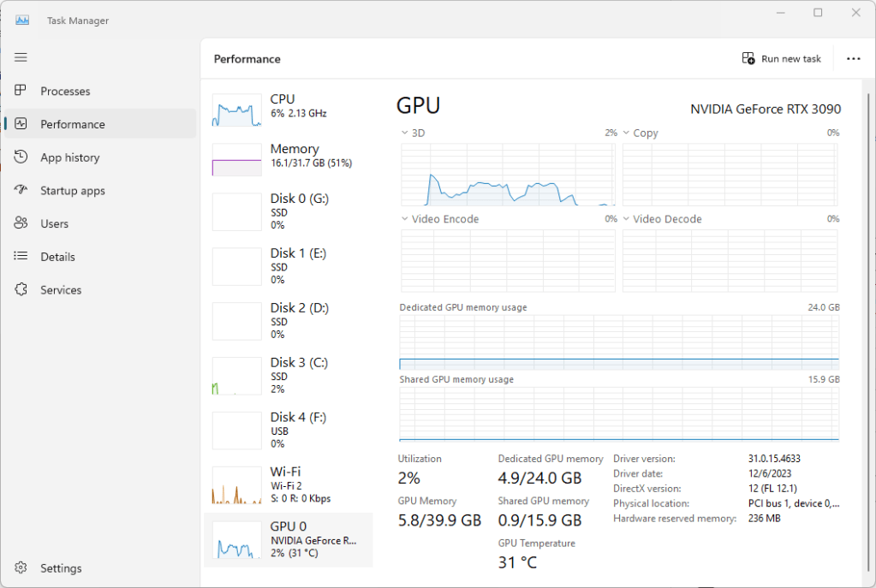Select the Memory performance item

(294, 155)
